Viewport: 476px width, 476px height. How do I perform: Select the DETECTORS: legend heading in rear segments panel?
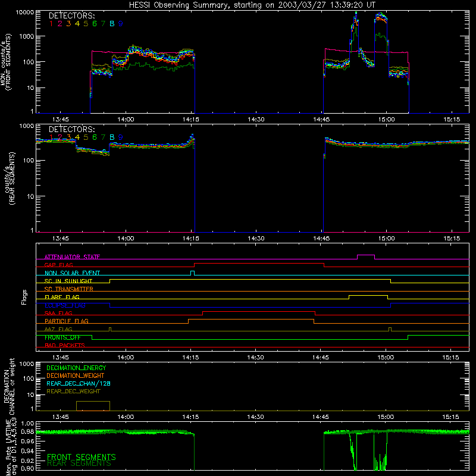[x=71, y=129]
